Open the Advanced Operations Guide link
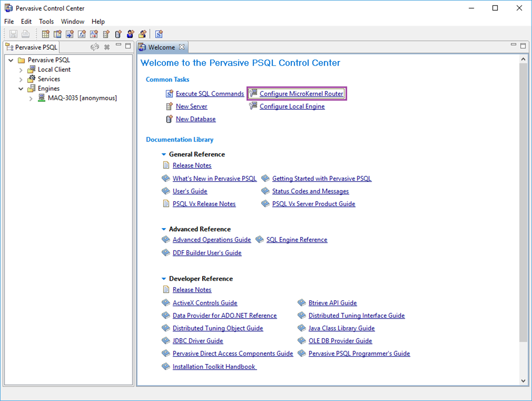Screen dimensions: 532x401 tap(212, 239)
